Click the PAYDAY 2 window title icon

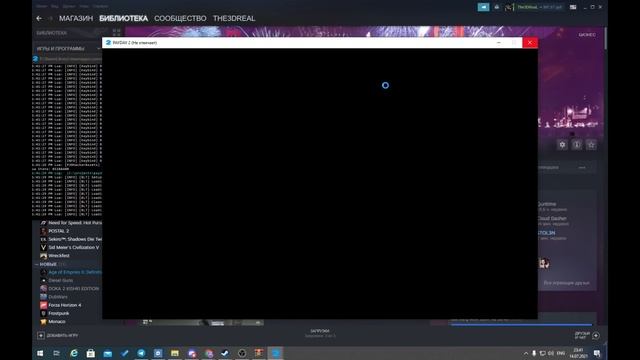click(x=108, y=42)
